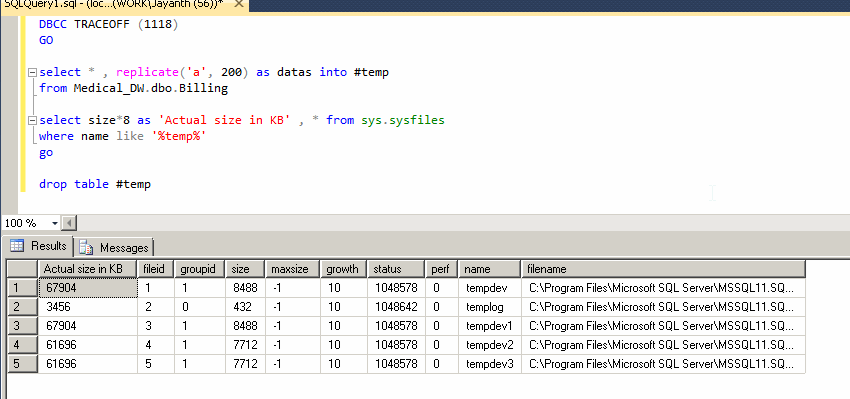Click the tempdev2 name cell

pyautogui.click(x=490, y=345)
